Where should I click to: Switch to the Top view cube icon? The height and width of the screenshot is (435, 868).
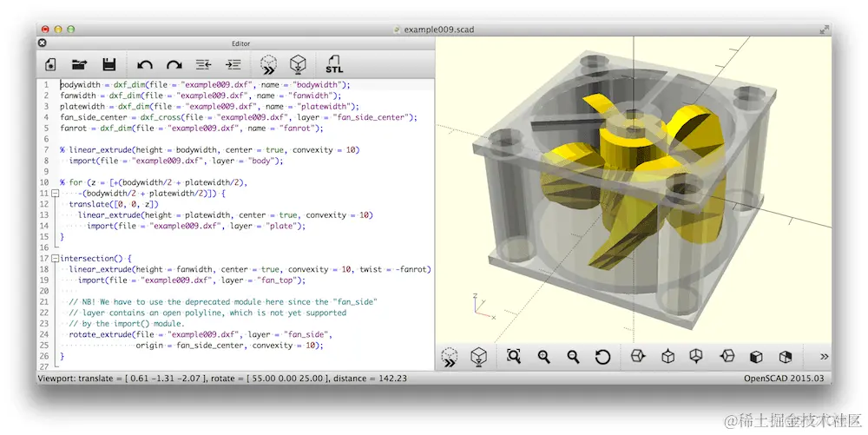tap(668, 356)
